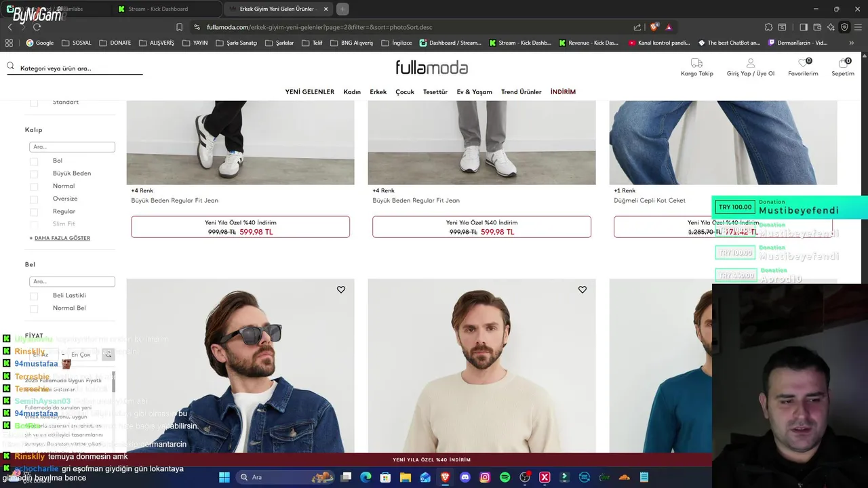Check the Regular fit filter
The width and height of the screenshot is (868, 488).
pyautogui.click(x=34, y=212)
